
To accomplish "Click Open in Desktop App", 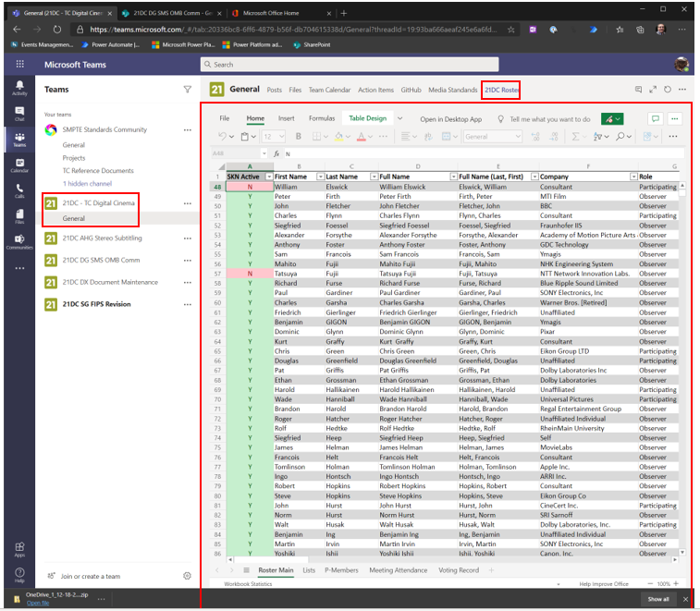I will point(450,119).
